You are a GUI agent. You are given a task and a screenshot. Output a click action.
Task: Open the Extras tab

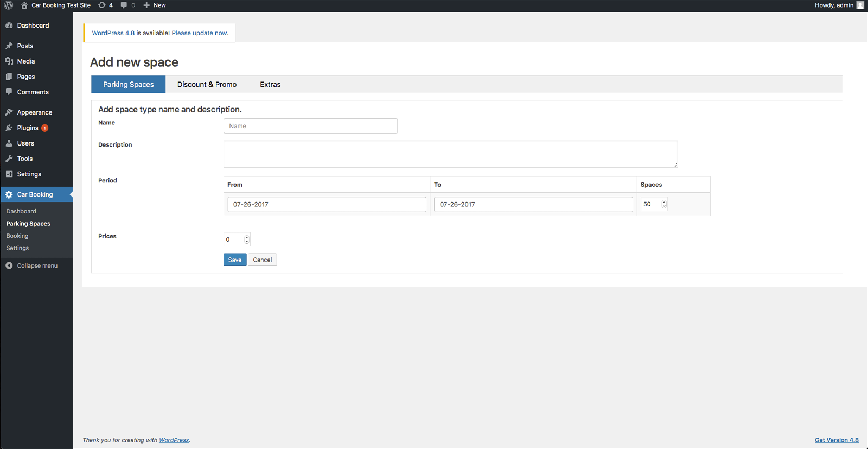coord(270,84)
